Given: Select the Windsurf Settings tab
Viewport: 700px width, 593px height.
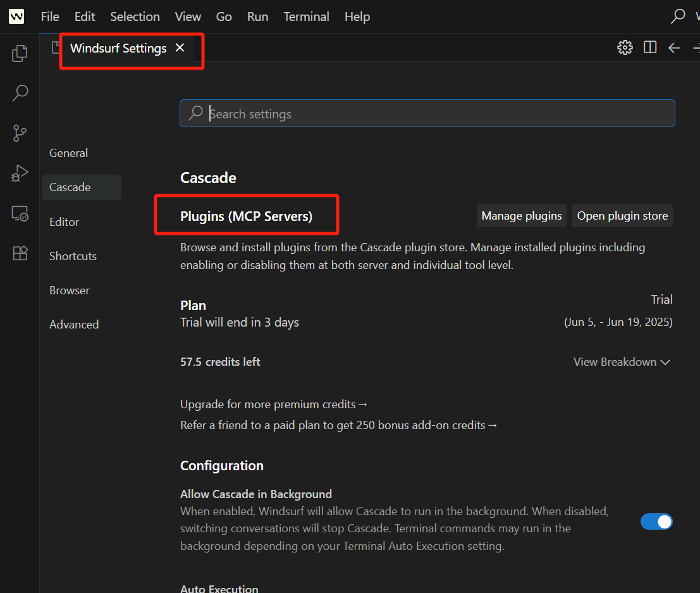Looking at the screenshot, I should (118, 48).
